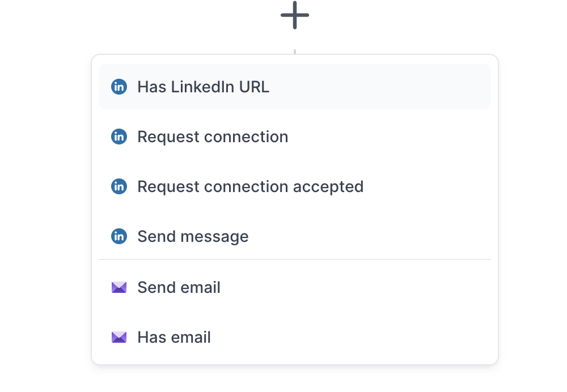
Task: Click LinkedIn icon beside Request connection accepted
Action: [119, 186]
